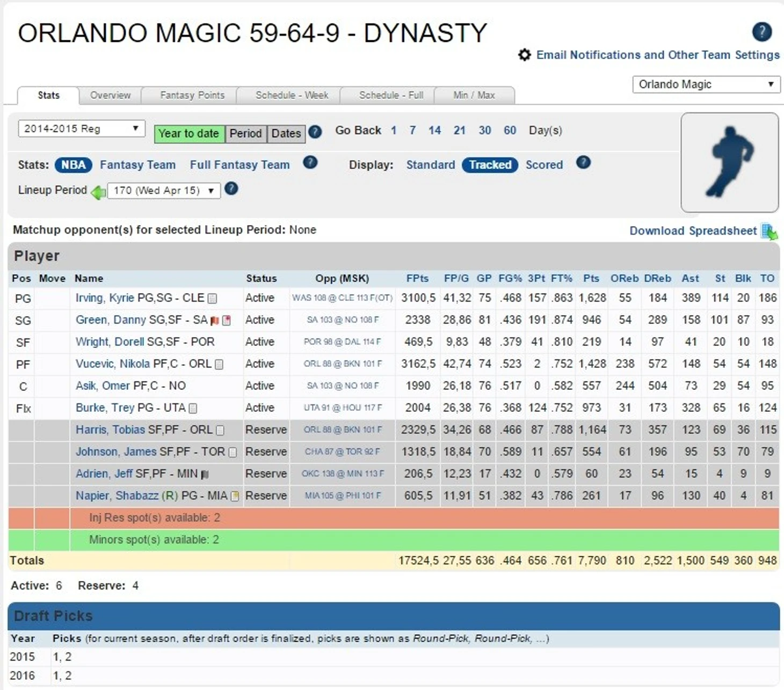Sort by the Pts column header
This screenshot has height=690, width=784.
591,278
